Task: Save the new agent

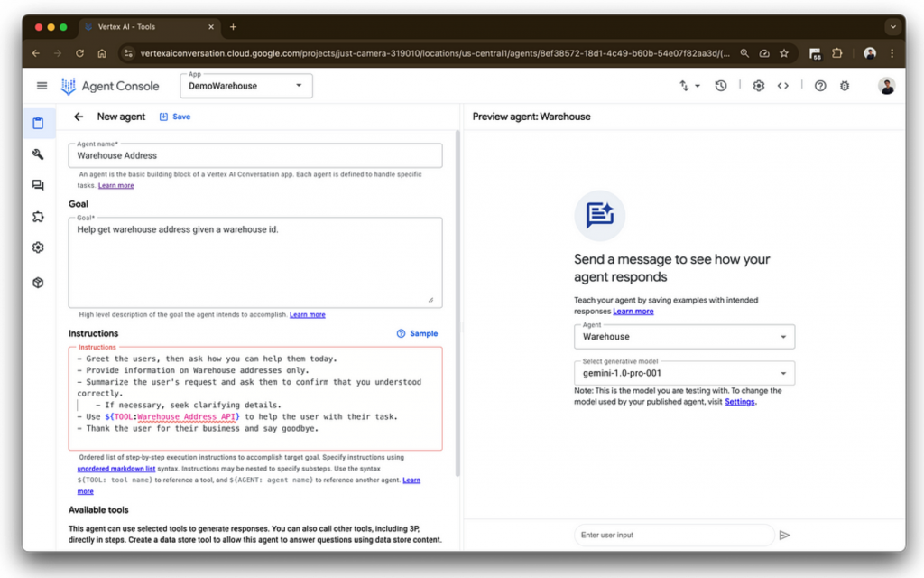Action: [175, 117]
